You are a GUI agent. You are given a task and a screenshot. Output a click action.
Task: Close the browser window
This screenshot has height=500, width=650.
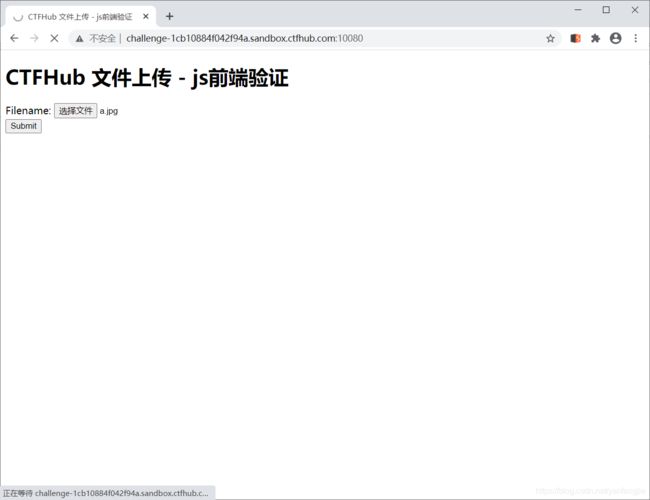[x=635, y=10]
